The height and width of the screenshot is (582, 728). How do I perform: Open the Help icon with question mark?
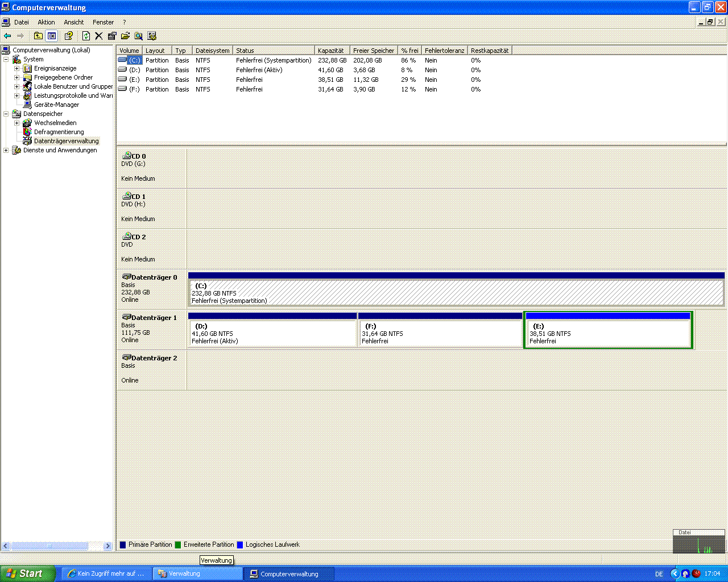[x=69, y=36]
